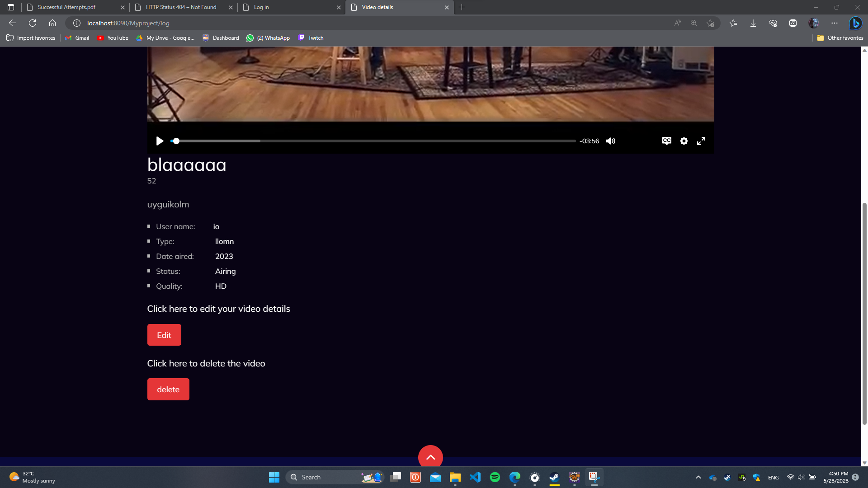Open the browser Downloads panel

(753, 23)
